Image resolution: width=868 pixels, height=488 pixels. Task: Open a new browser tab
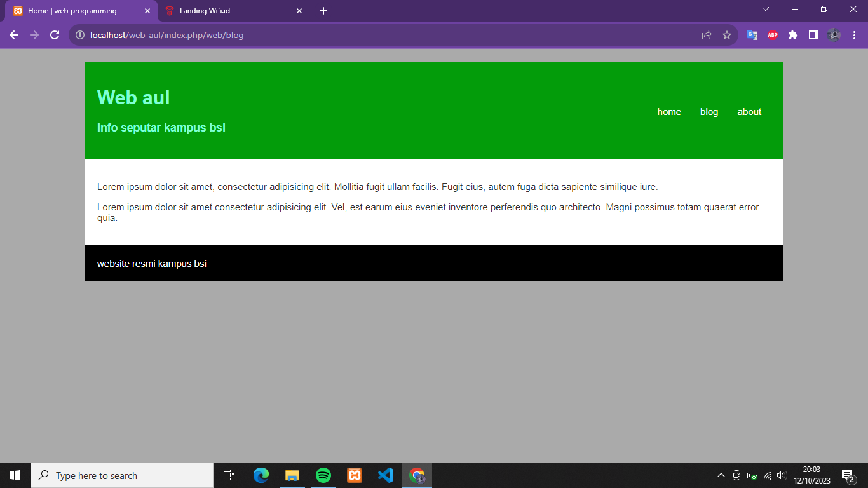[x=323, y=11]
